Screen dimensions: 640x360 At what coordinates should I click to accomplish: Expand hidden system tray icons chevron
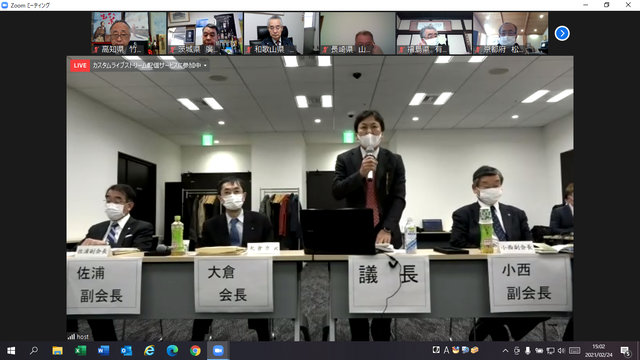tap(505, 351)
